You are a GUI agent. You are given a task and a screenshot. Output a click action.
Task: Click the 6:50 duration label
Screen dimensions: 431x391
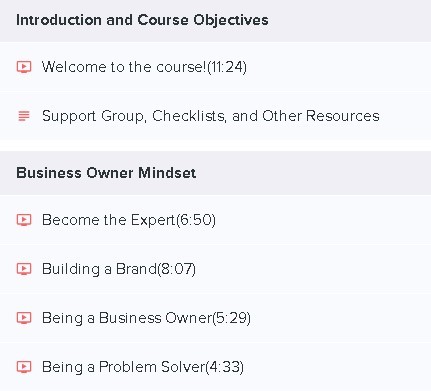[196, 220]
